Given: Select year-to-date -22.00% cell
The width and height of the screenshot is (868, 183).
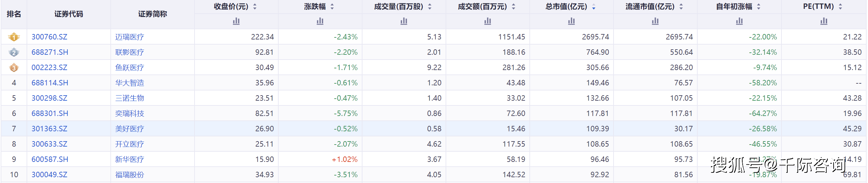Looking at the screenshot, I should point(739,37).
